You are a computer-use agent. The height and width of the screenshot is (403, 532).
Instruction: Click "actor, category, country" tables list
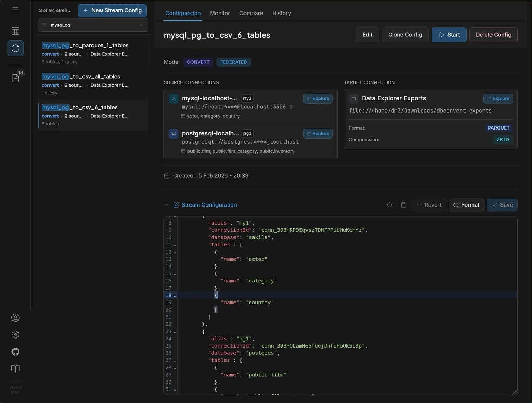[213, 116]
